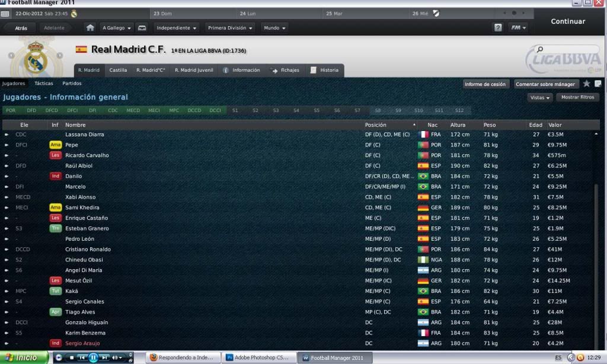Click the Continuar button
This screenshot has height=364, width=607.
pos(568,21)
